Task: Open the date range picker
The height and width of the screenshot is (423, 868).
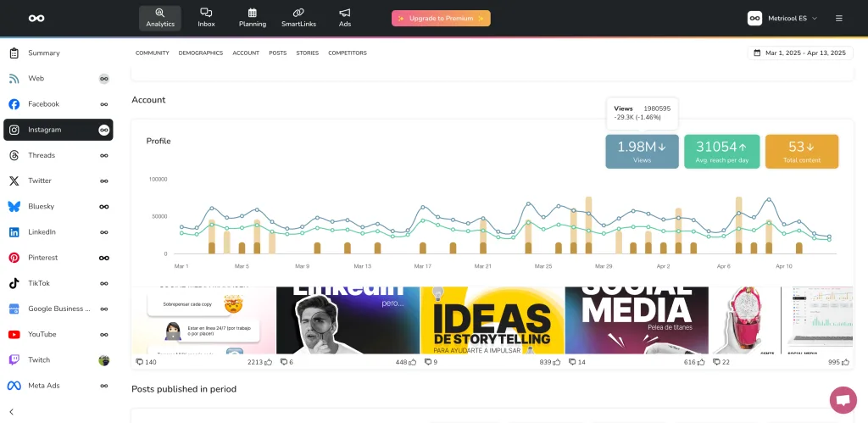Action: [799, 53]
